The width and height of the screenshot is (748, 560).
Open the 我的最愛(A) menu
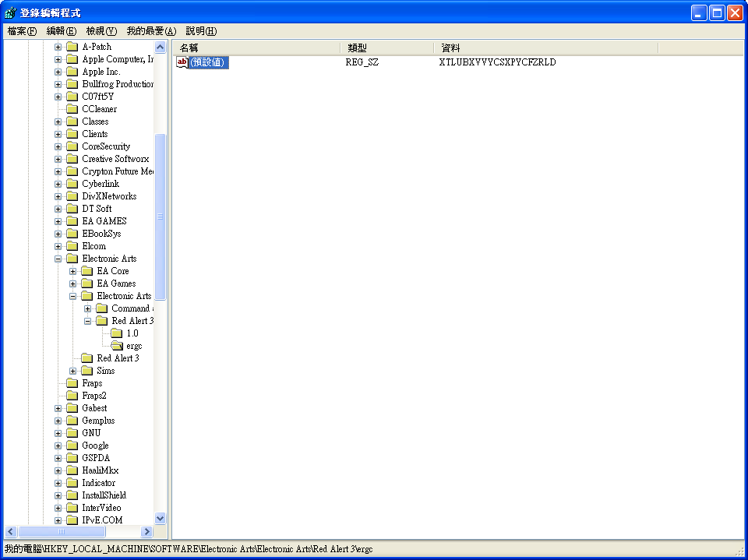tap(151, 31)
